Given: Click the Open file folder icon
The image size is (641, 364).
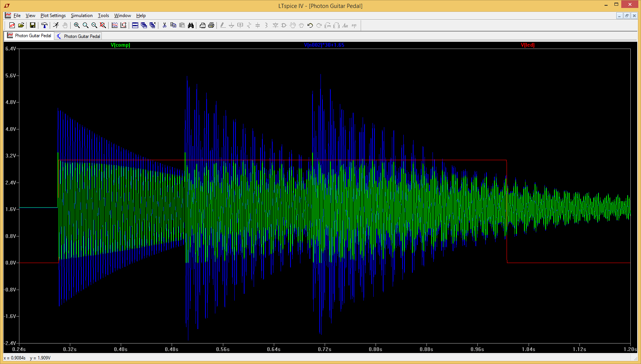Looking at the screenshot, I should (x=21, y=25).
